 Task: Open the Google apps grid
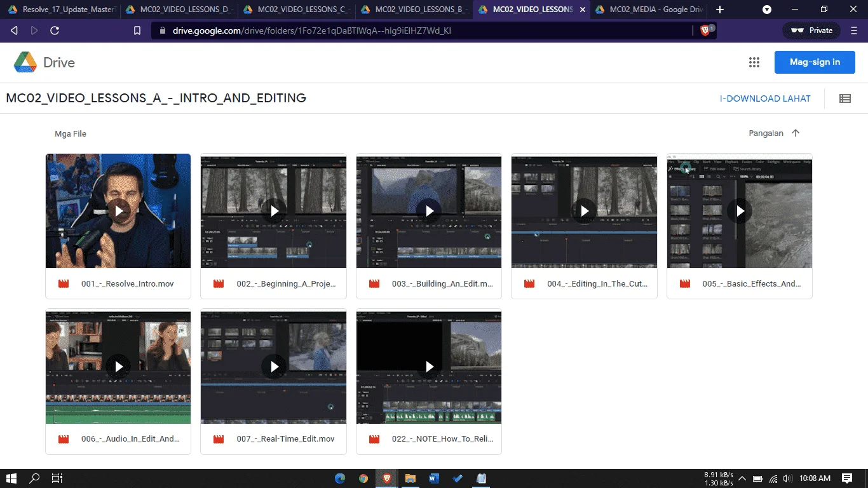tap(754, 62)
